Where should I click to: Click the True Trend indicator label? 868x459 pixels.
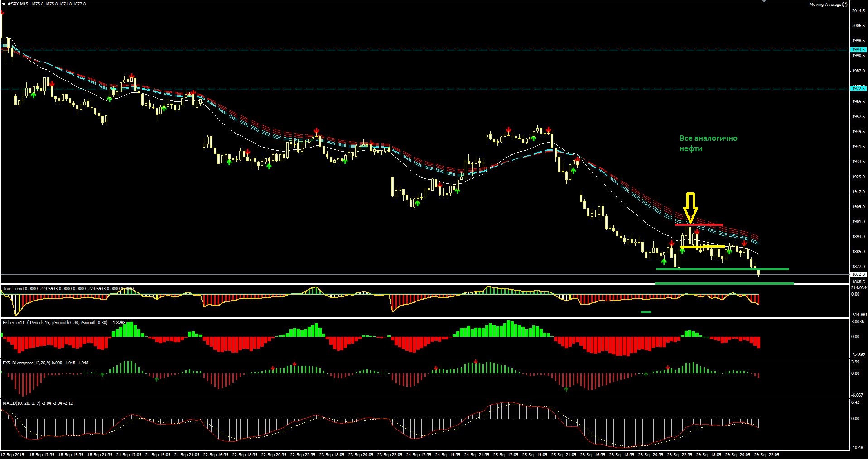68,288
